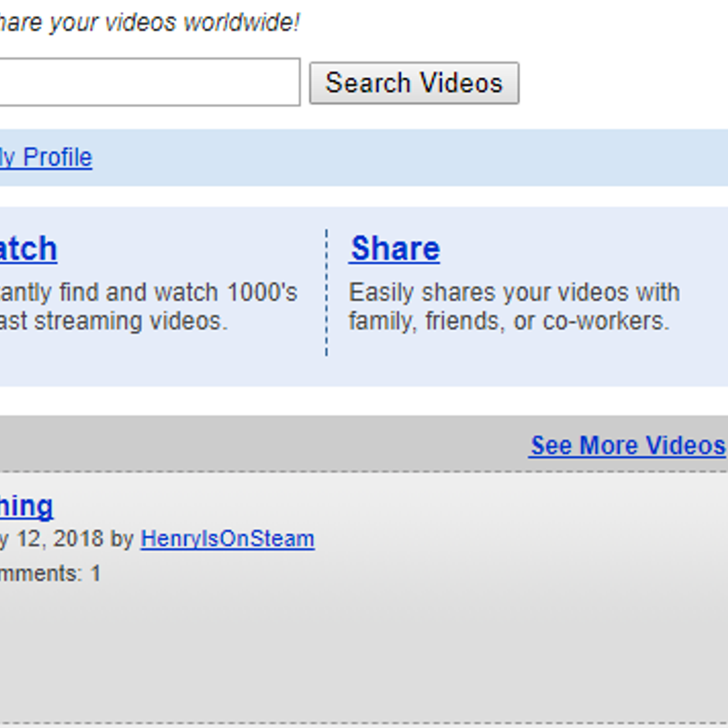Click the "Easily shares your videos with" text
The width and height of the screenshot is (728, 728).
(x=514, y=292)
